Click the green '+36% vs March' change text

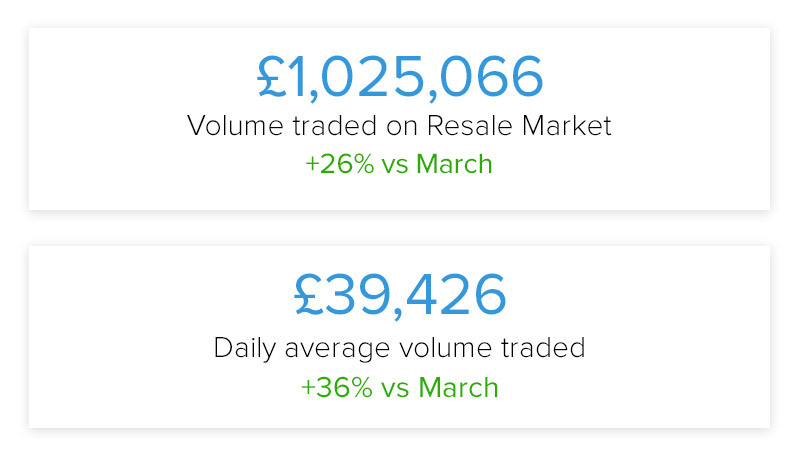coord(399,387)
